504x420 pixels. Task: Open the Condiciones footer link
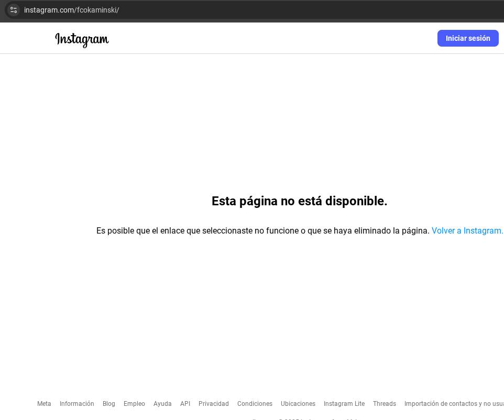pyautogui.click(x=255, y=404)
